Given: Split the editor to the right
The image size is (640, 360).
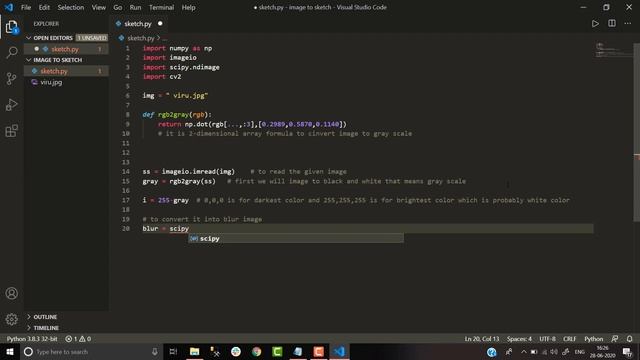Looking at the screenshot, I should [611, 24].
